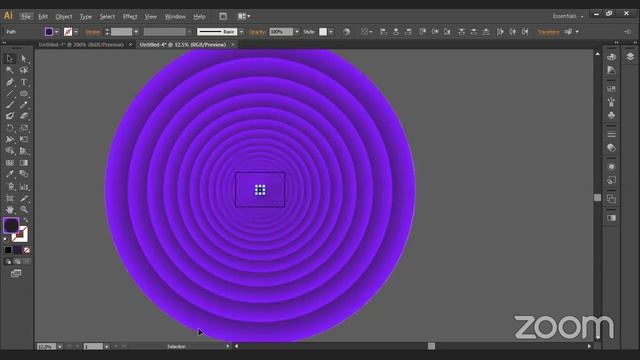Open the Help menu

tap(199, 17)
